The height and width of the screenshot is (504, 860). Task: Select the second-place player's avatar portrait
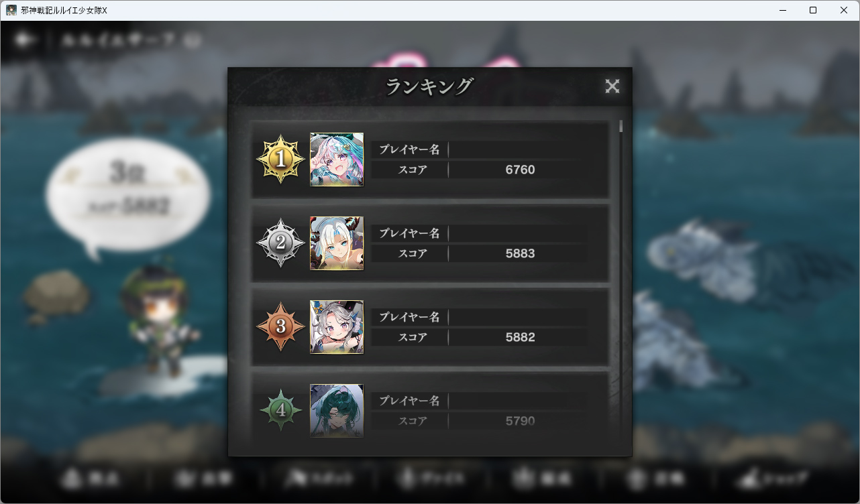(x=337, y=243)
